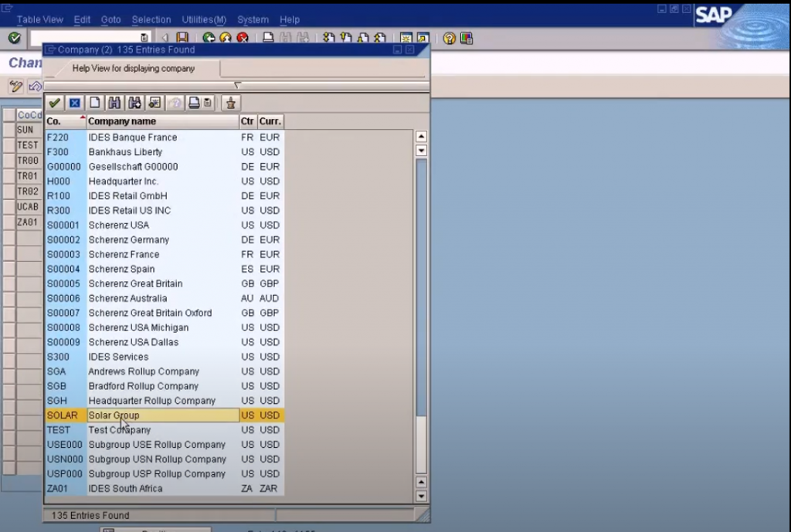
Task: Select the row selector for TR00 row
Action: click(x=9, y=161)
